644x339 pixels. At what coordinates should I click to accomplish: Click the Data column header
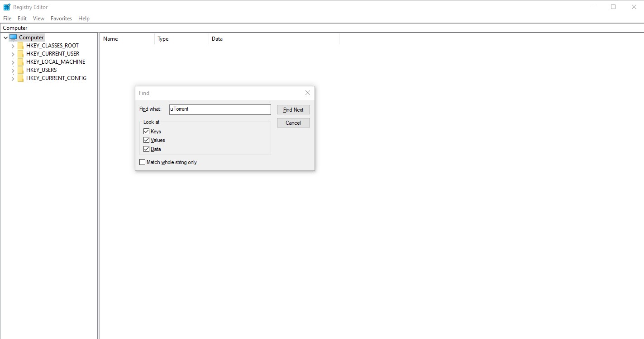[274, 39]
